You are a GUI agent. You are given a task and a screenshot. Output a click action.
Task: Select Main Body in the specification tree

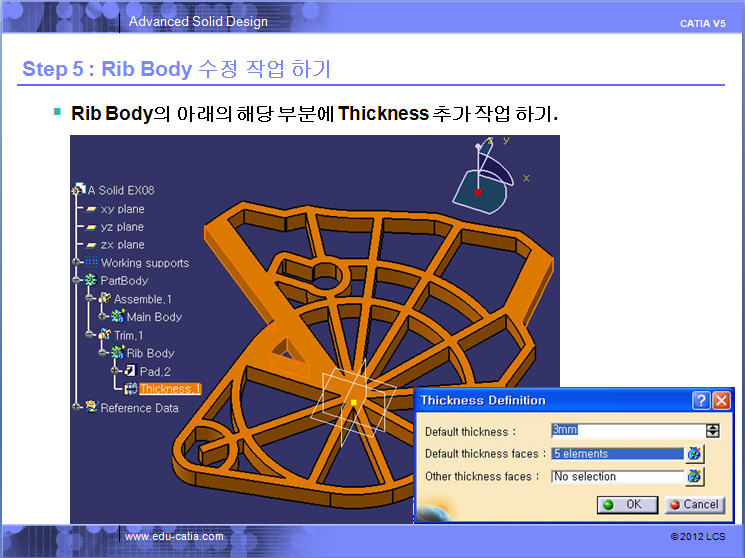153,317
